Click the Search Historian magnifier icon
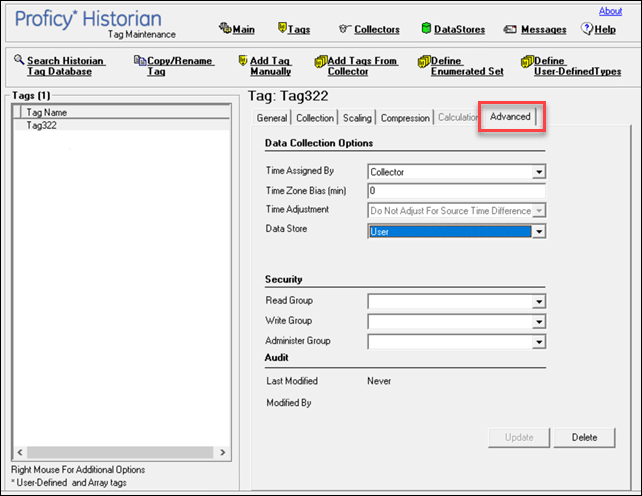 tap(19, 60)
